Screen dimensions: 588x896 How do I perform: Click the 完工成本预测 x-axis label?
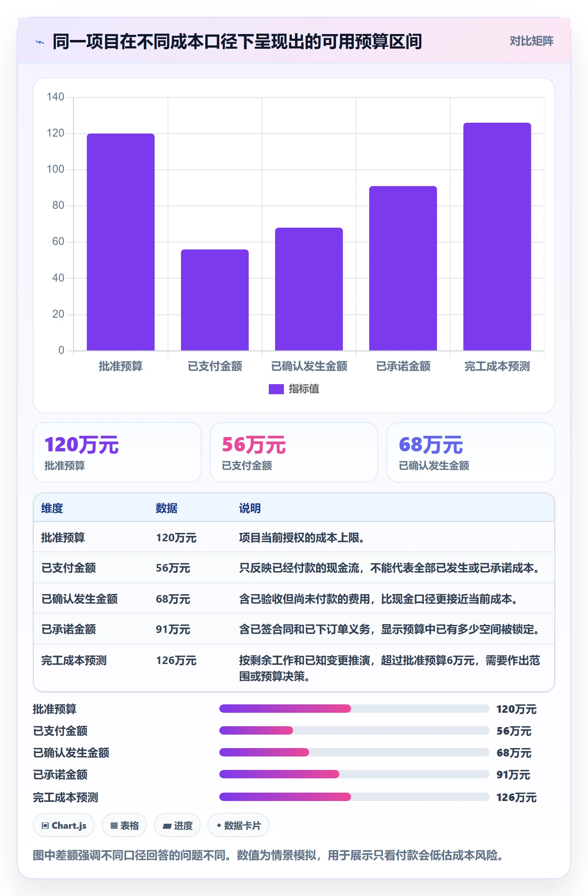pyautogui.click(x=497, y=366)
